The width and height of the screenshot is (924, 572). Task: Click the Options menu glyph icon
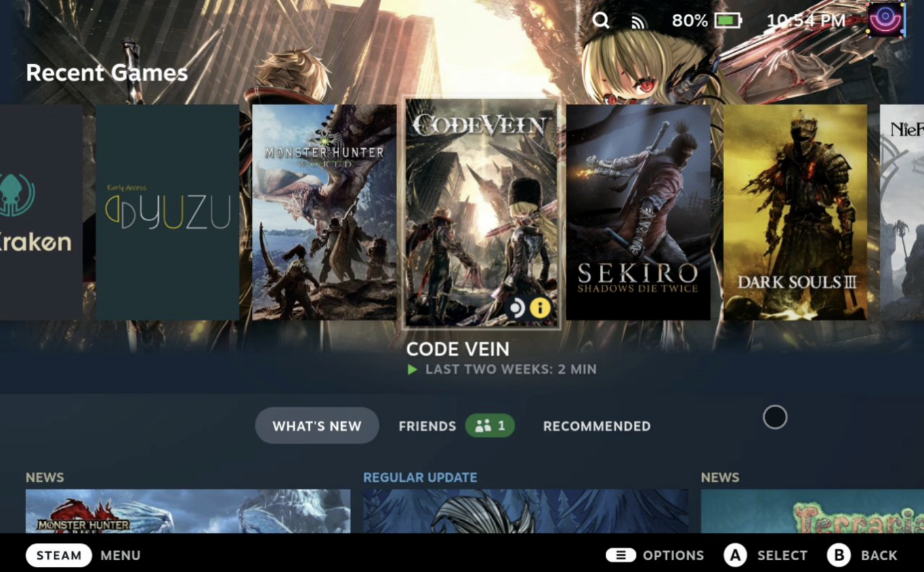(621, 555)
